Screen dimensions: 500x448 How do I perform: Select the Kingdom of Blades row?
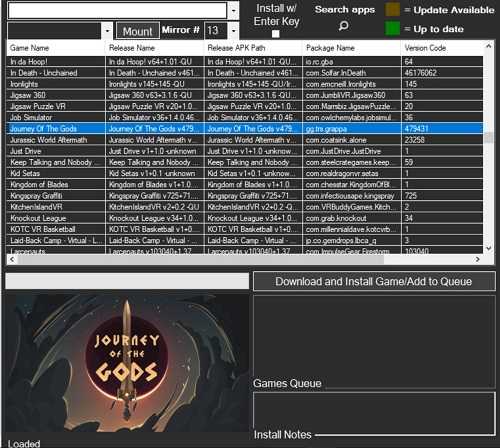245,184
